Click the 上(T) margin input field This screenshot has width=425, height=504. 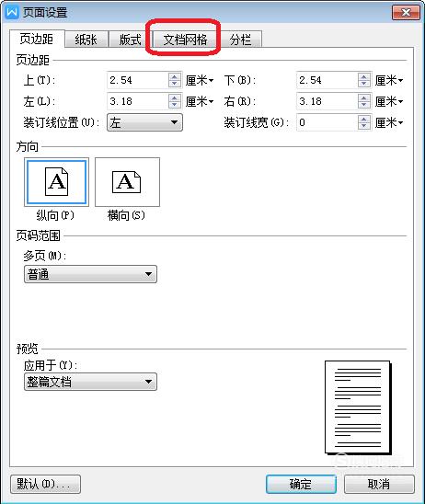click(137, 80)
